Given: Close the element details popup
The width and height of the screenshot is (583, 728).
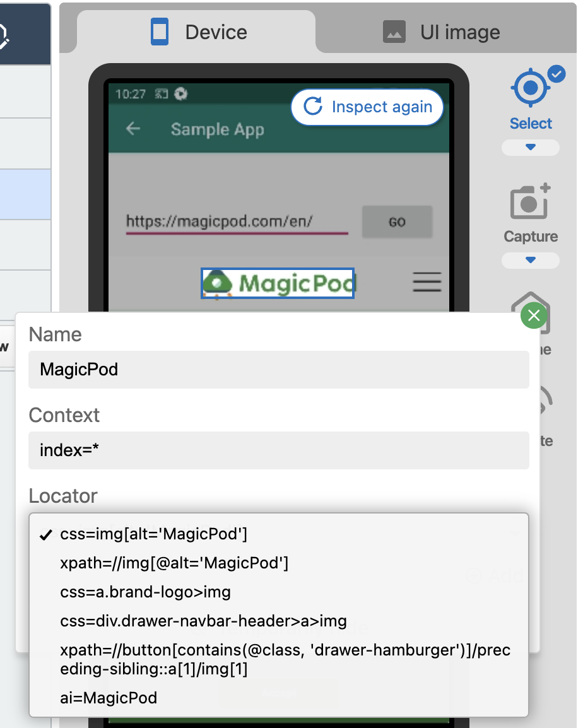Looking at the screenshot, I should coord(534,315).
